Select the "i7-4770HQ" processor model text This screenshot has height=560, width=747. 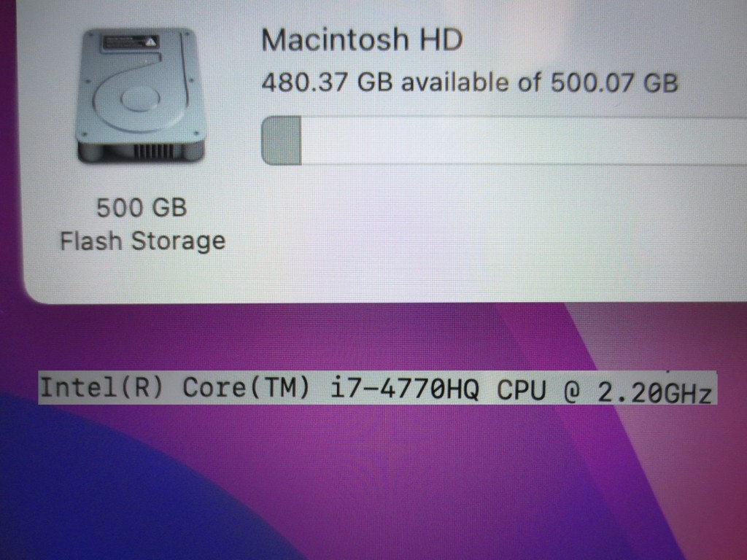tap(404, 389)
